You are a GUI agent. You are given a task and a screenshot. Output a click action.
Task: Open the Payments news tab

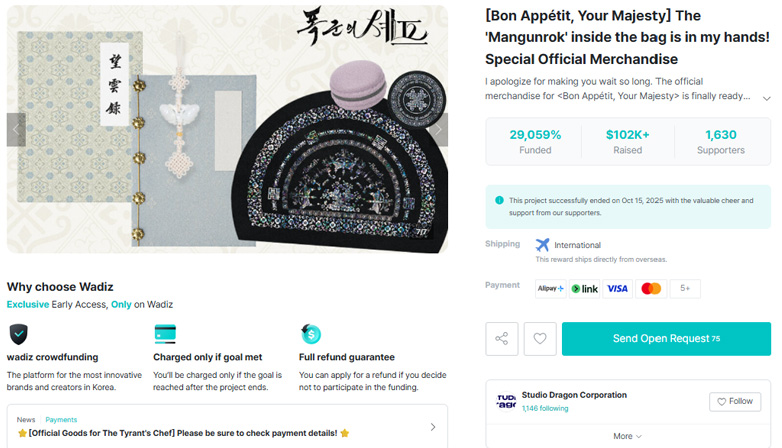pos(61,420)
